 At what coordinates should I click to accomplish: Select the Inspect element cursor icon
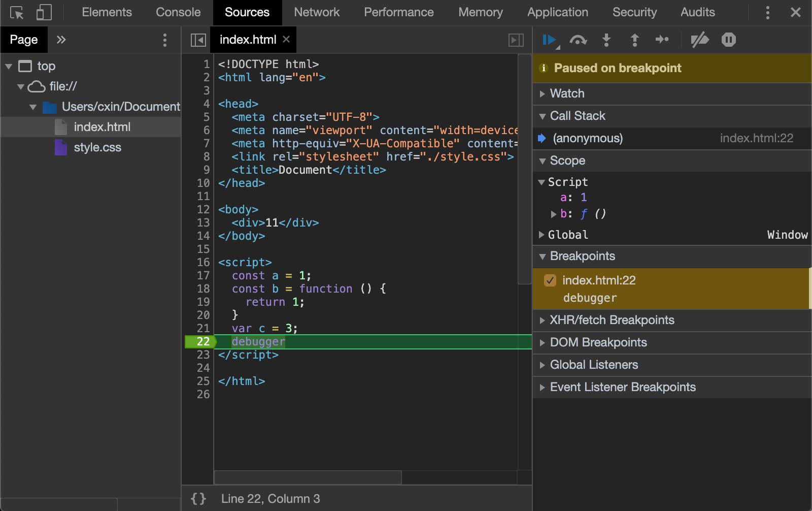pos(17,12)
